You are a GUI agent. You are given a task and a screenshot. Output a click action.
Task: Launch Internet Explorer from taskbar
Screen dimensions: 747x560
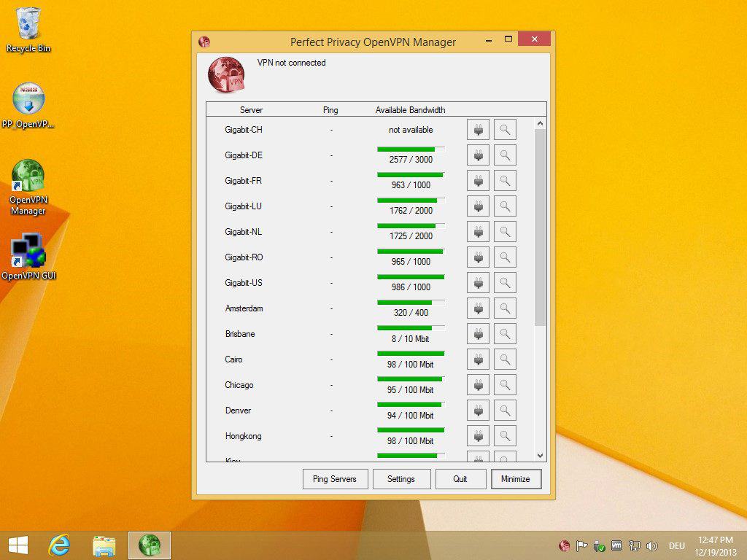pos(60,545)
